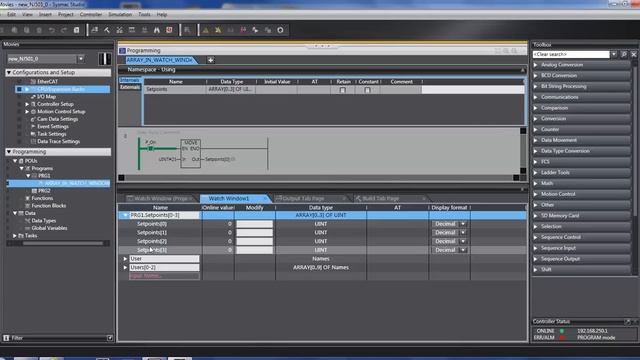Expand the User row in Watch Window
The width and height of the screenshot is (640, 360).
pos(125,259)
